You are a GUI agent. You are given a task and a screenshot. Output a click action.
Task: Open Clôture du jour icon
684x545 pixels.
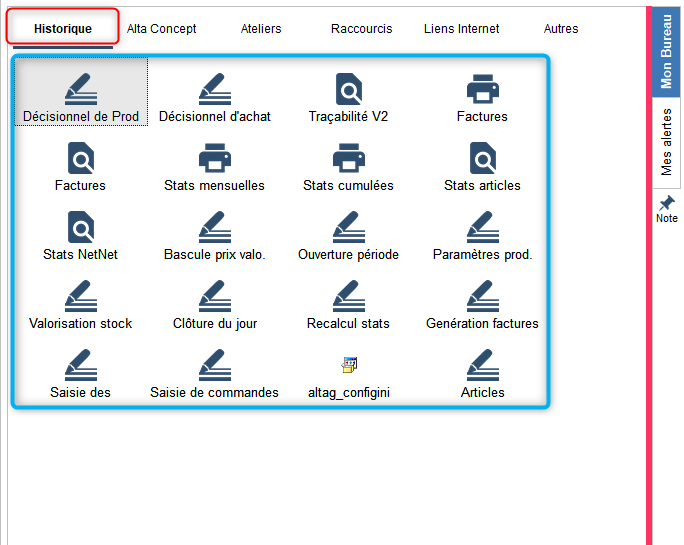(x=214, y=297)
